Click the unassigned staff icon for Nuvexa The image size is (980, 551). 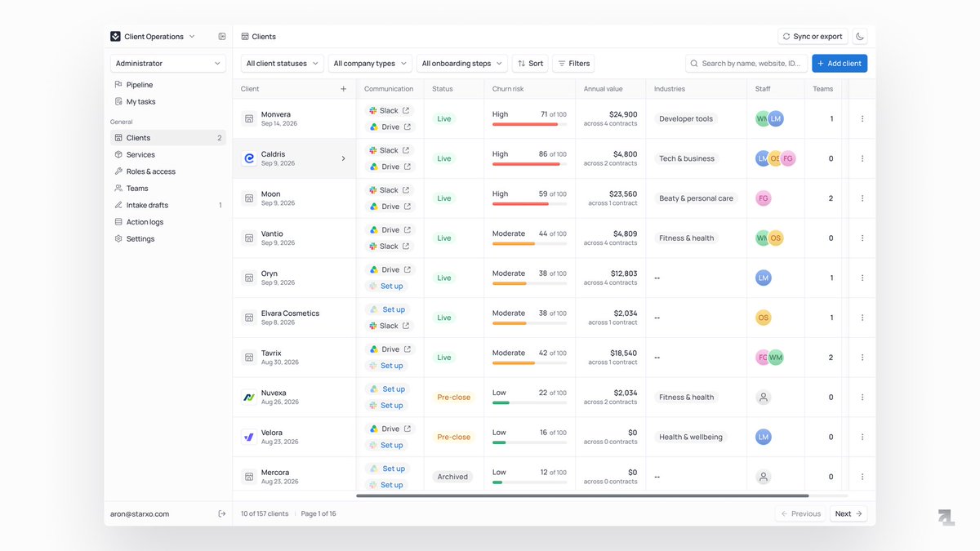point(763,398)
